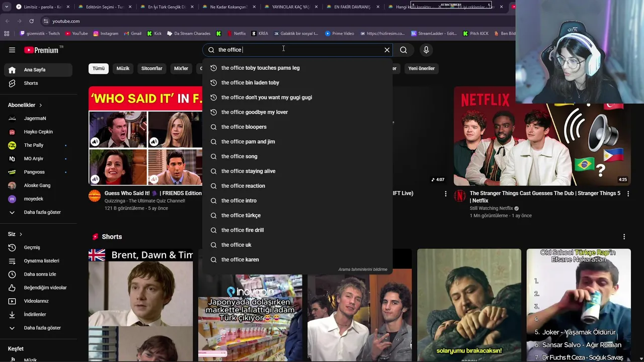Choose suggestion the office toby touches pams leg
This screenshot has width=644, height=362.
tap(297, 68)
